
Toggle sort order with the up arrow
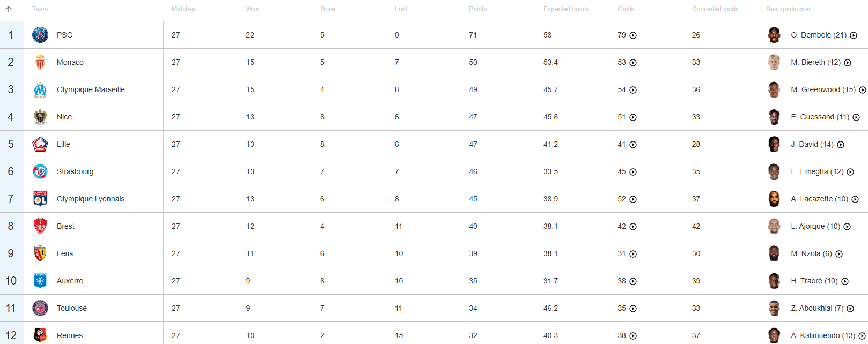[x=9, y=9]
